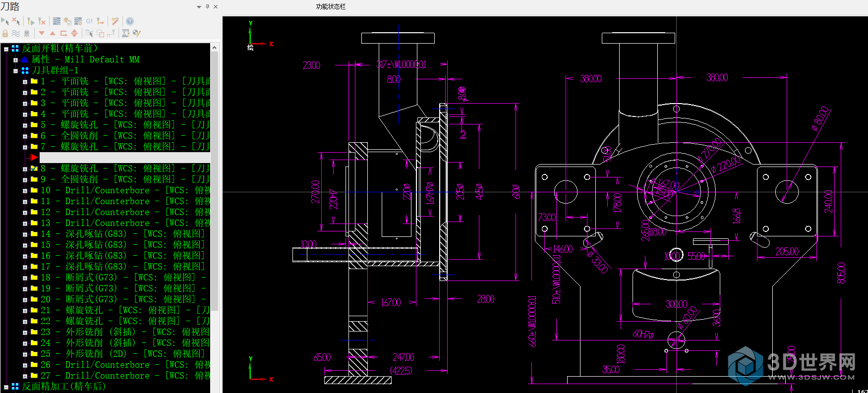Select operation 6 全圆铣削
Image resolution: width=868 pixels, height=393 pixels.
(x=125, y=136)
